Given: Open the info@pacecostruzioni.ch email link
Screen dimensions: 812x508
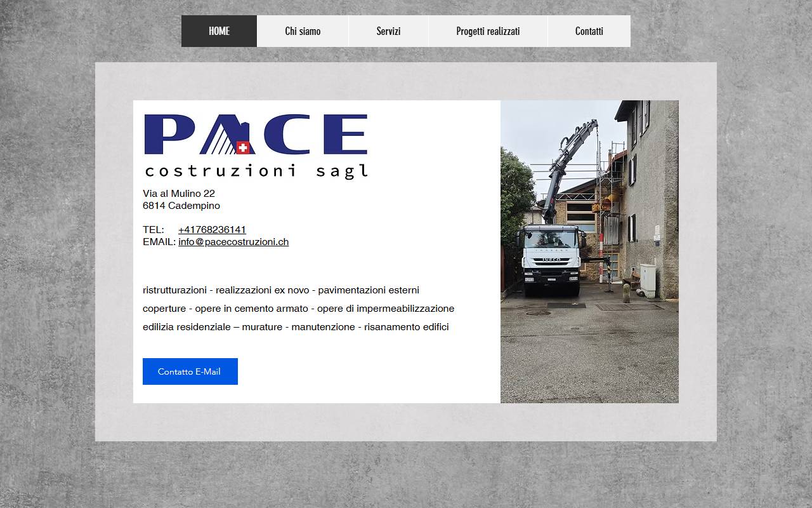Looking at the screenshot, I should click(x=233, y=242).
